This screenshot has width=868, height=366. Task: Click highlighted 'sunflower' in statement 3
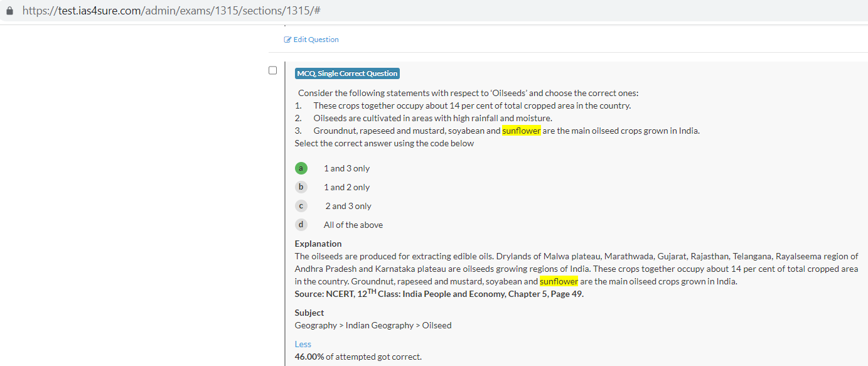521,131
